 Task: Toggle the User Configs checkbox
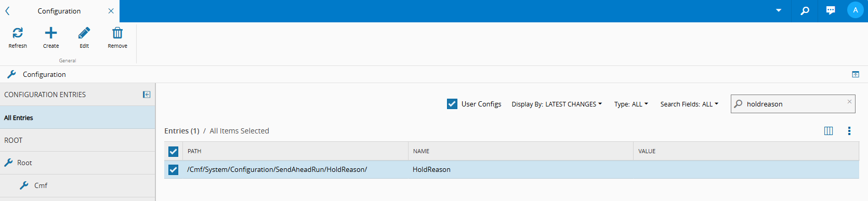pos(452,104)
